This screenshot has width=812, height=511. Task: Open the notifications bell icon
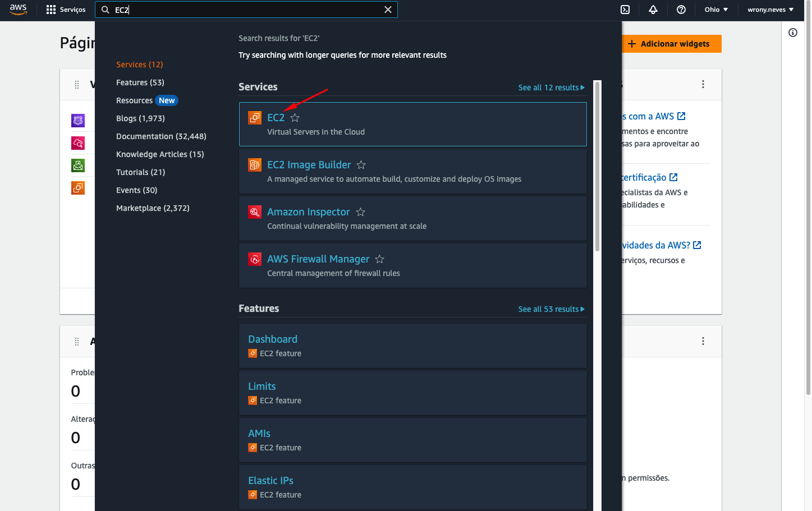click(x=653, y=10)
